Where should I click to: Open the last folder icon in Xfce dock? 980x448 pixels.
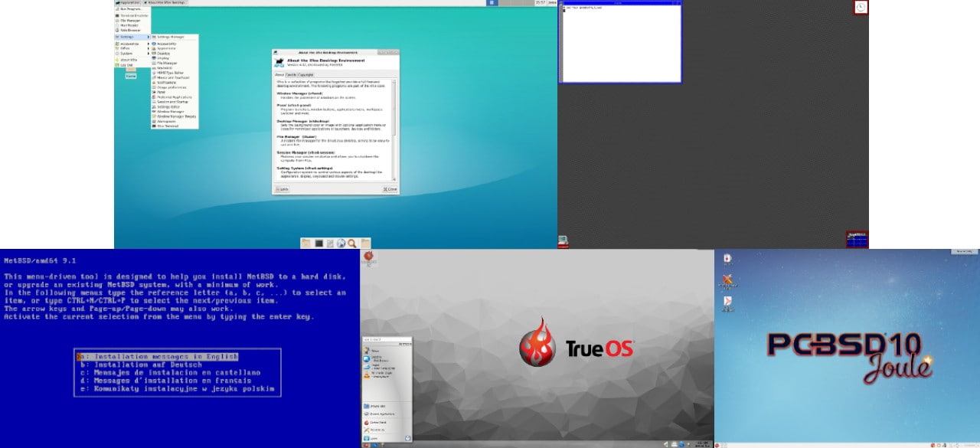(365, 243)
